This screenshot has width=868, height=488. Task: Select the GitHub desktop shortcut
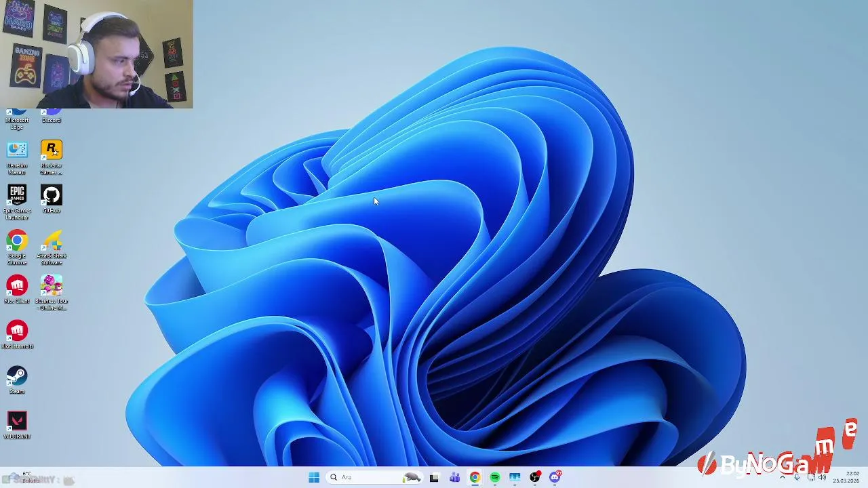[52, 199]
